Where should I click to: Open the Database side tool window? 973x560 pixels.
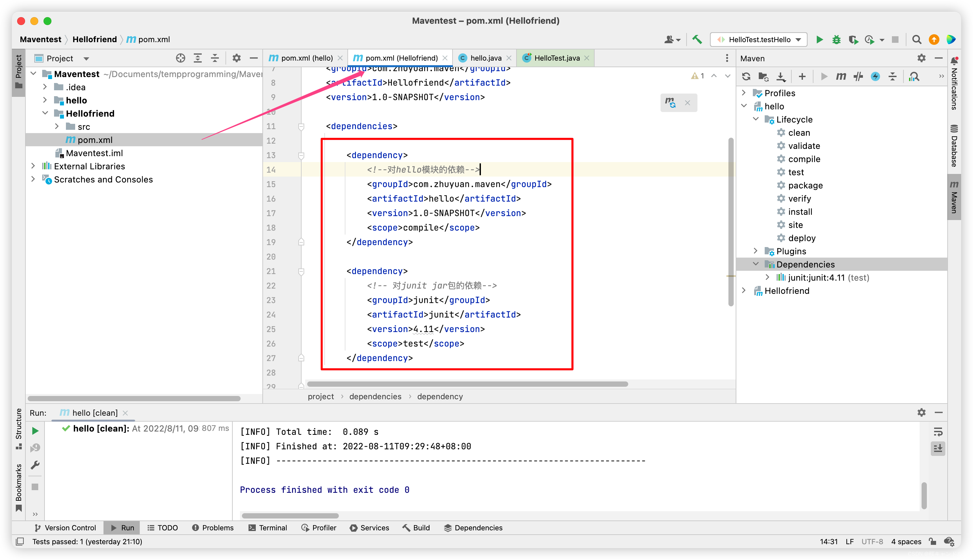tap(954, 146)
